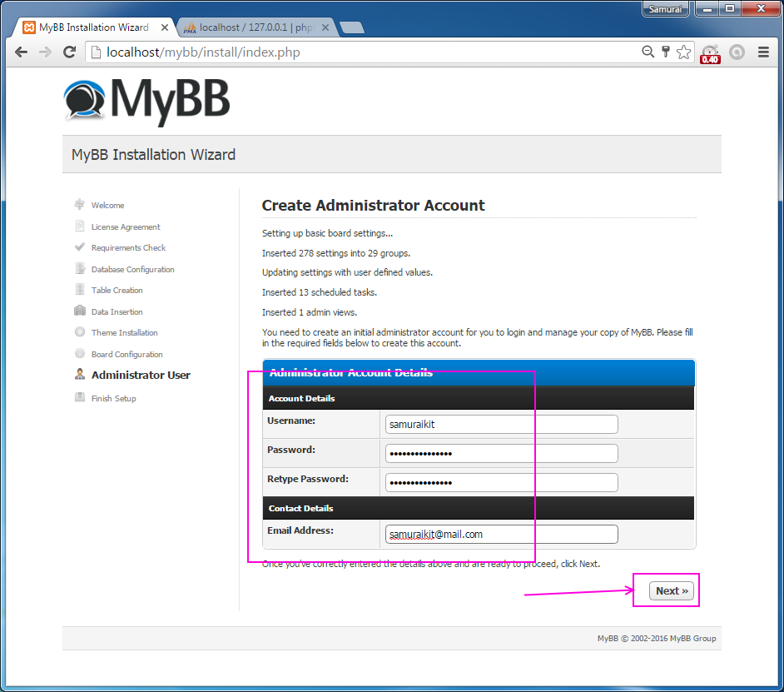
Task: Click the Database Configuration step label
Action: point(132,269)
